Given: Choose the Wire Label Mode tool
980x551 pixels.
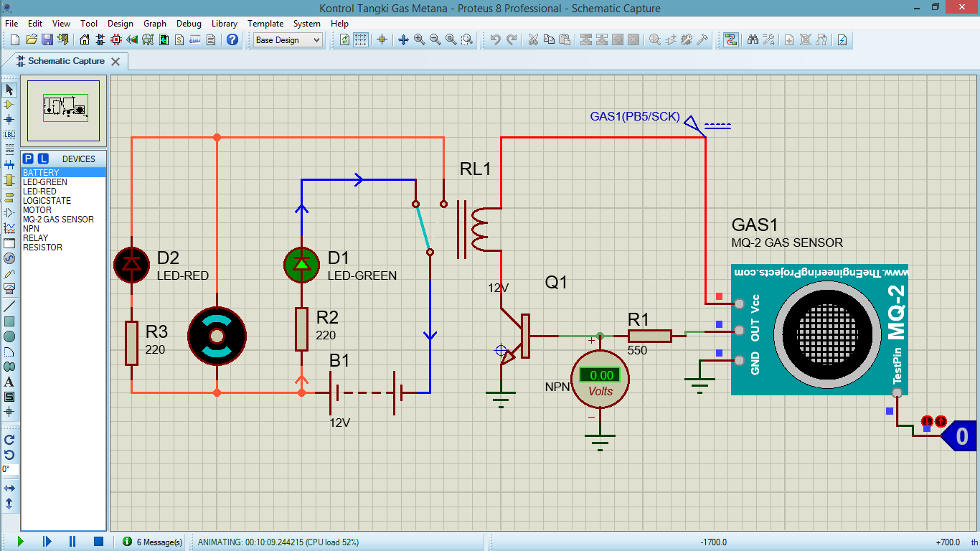Looking at the screenshot, I should pyautogui.click(x=9, y=135).
